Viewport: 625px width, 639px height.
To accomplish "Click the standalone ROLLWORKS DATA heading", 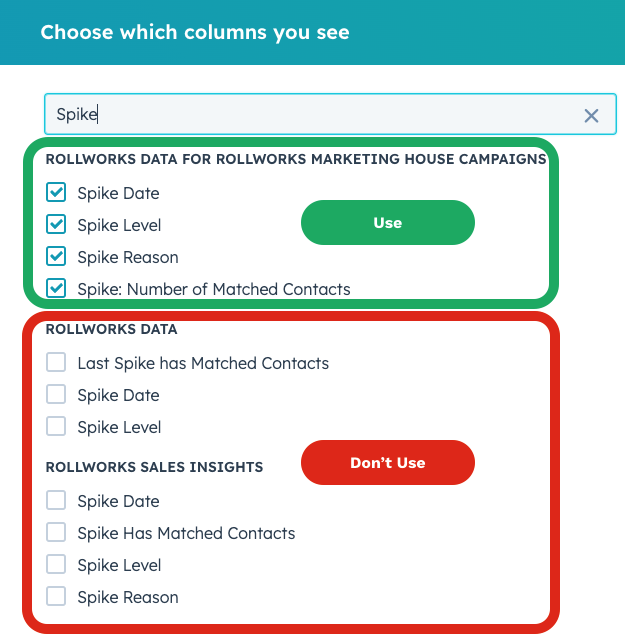I will (x=111, y=329).
